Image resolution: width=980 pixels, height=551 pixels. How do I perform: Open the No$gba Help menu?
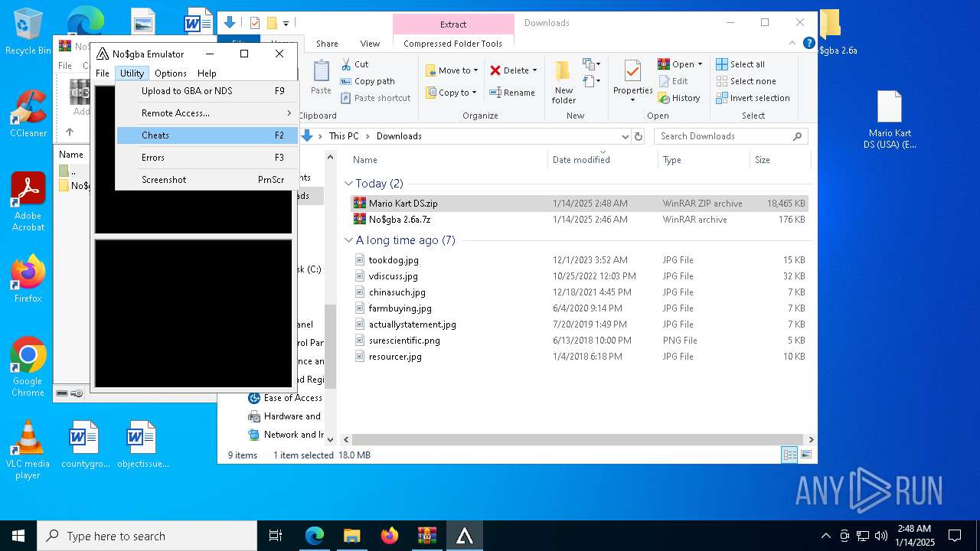[207, 73]
